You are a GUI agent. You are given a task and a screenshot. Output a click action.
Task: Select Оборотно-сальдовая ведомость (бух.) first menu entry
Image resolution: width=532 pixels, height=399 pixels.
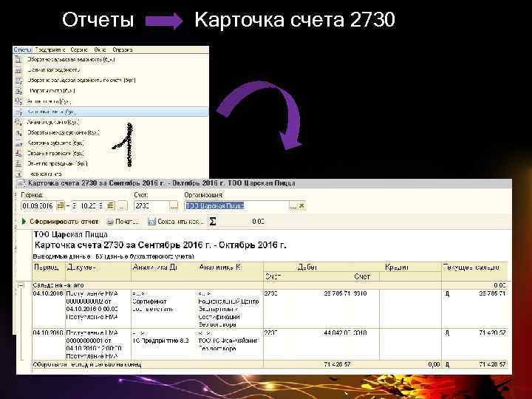tap(111, 60)
